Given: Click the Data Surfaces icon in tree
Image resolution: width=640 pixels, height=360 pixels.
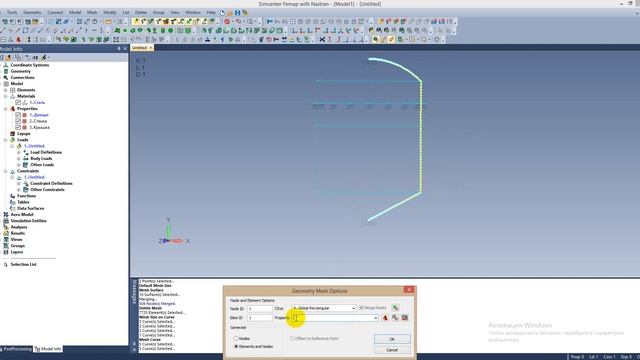Looking at the screenshot, I should [12, 208].
